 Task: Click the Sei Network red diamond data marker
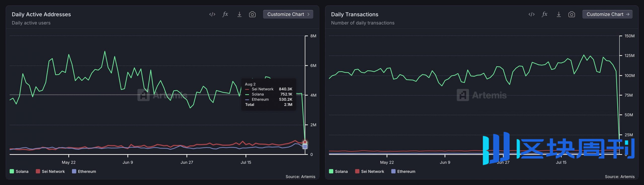coord(305,142)
